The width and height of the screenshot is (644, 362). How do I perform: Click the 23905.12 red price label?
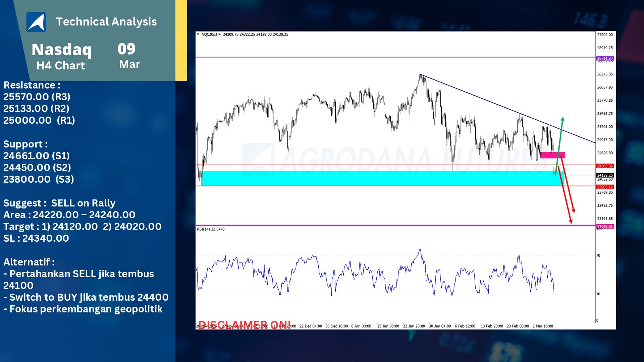coord(605,187)
